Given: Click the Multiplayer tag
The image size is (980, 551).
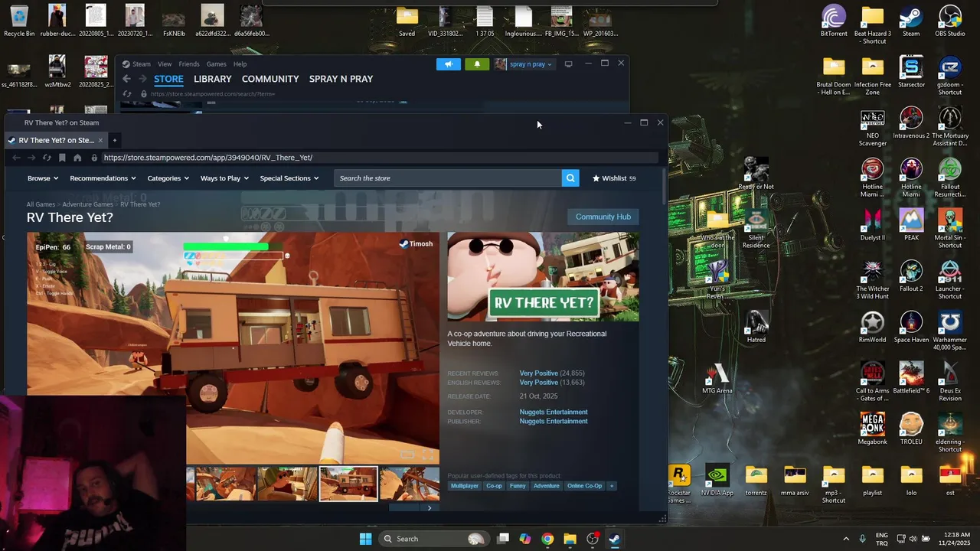Looking at the screenshot, I should point(465,486).
